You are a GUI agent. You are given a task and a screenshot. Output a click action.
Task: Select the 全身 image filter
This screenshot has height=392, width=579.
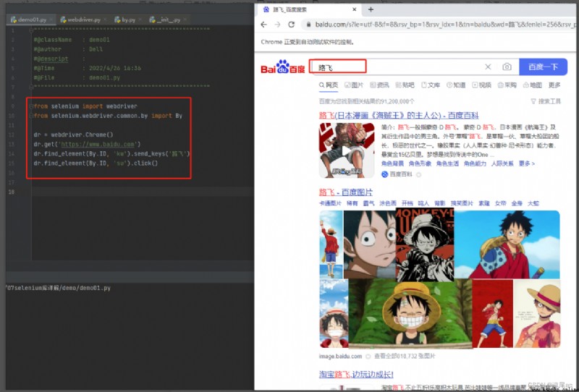(x=517, y=203)
